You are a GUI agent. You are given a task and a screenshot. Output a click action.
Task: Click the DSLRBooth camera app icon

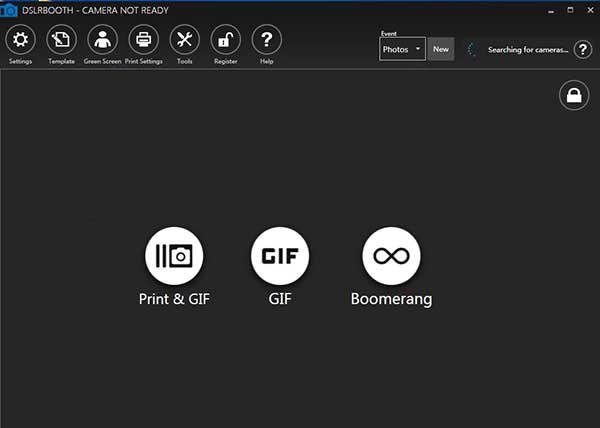coord(8,10)
